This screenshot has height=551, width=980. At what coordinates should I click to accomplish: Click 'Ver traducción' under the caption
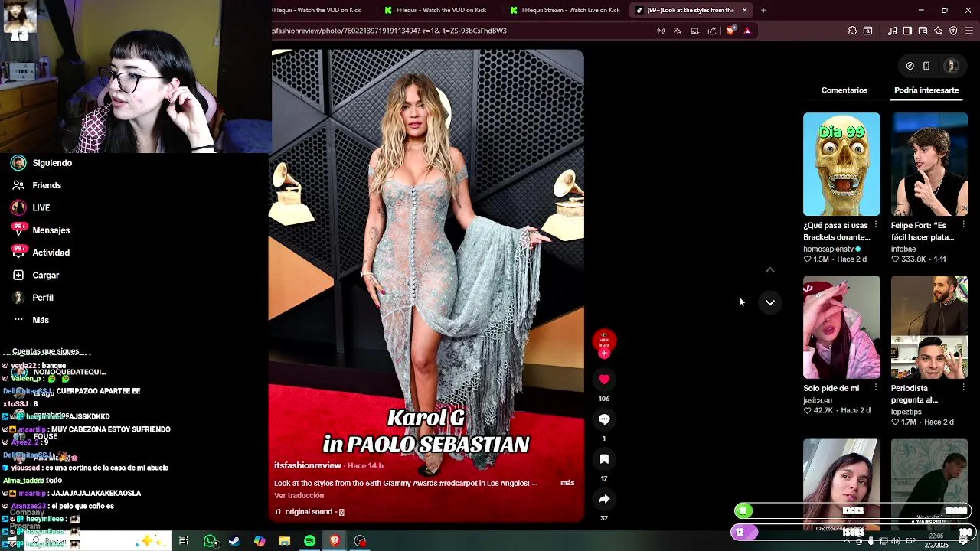(299, 496)
